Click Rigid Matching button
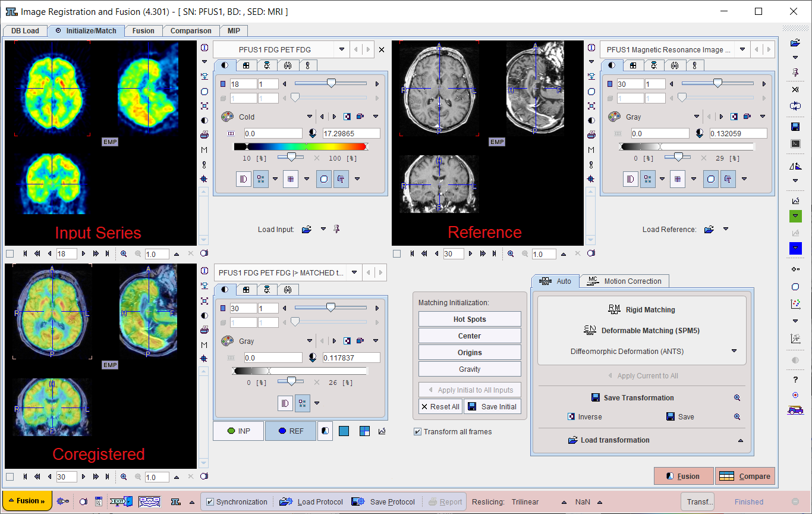This screenshot has width=812, height=514. click(641, 309)
